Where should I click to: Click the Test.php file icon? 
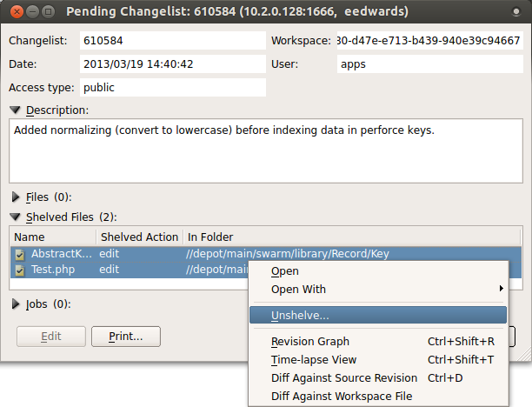[x=20, y=270]
